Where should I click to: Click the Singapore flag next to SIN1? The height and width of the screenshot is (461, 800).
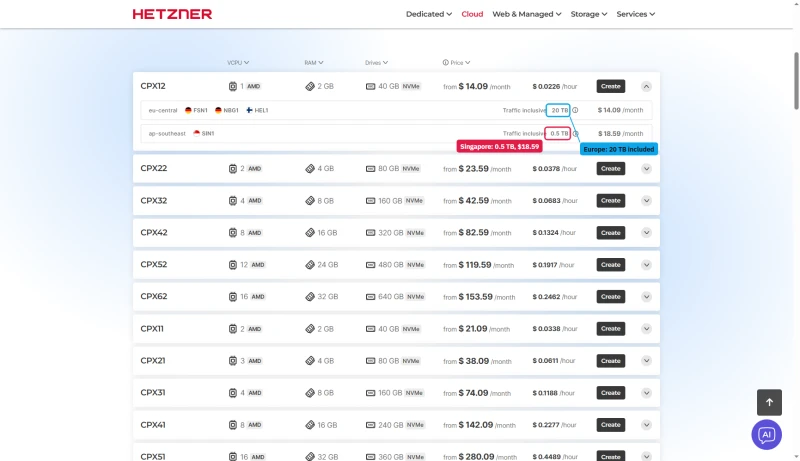196,134
